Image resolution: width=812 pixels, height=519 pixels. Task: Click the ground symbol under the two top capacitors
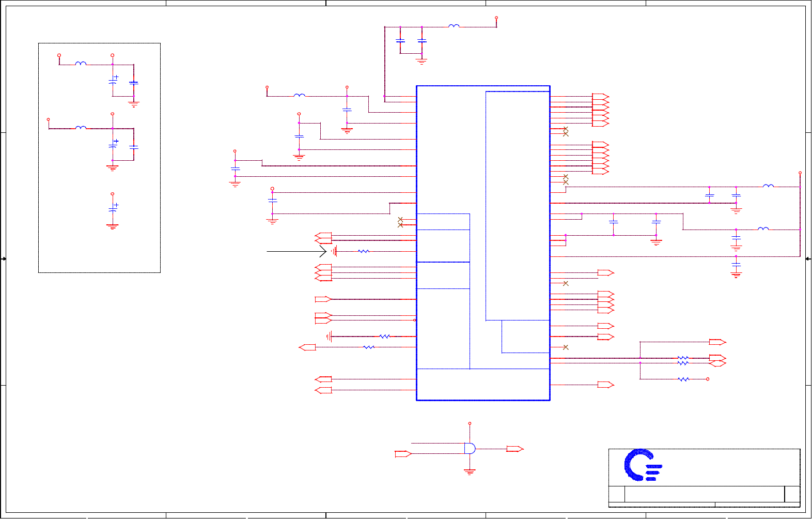point(421,62)
